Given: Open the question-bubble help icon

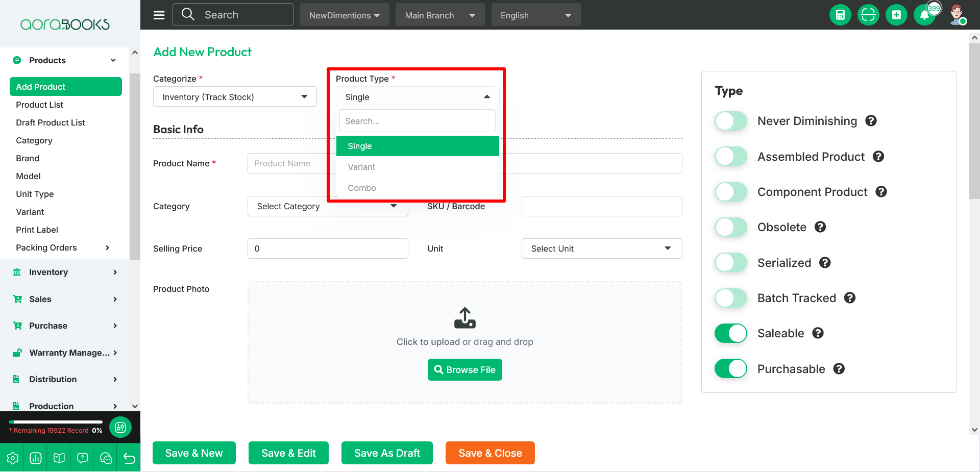Looking at the screenshot, I should point(83,458).
